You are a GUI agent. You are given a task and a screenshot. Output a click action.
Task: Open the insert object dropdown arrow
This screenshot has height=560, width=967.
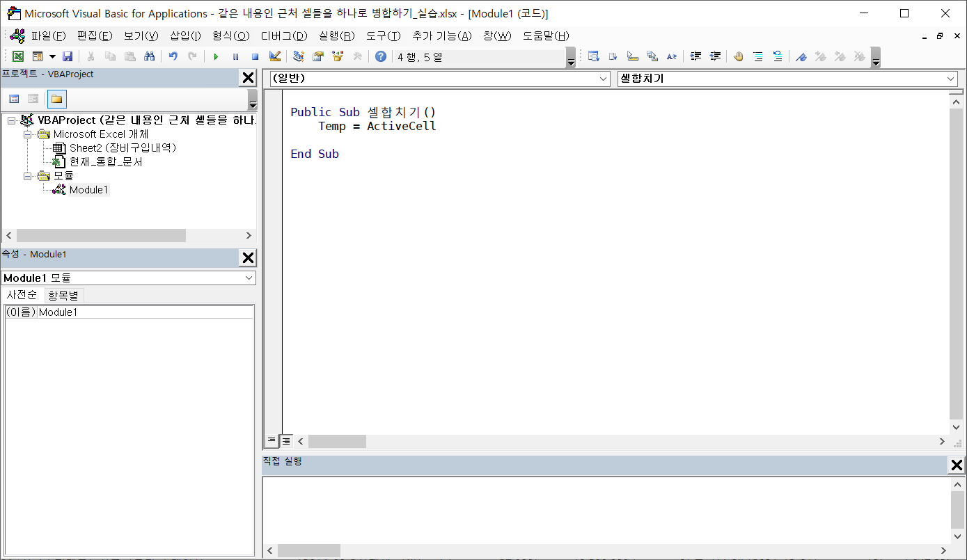[x=52, y=57]
